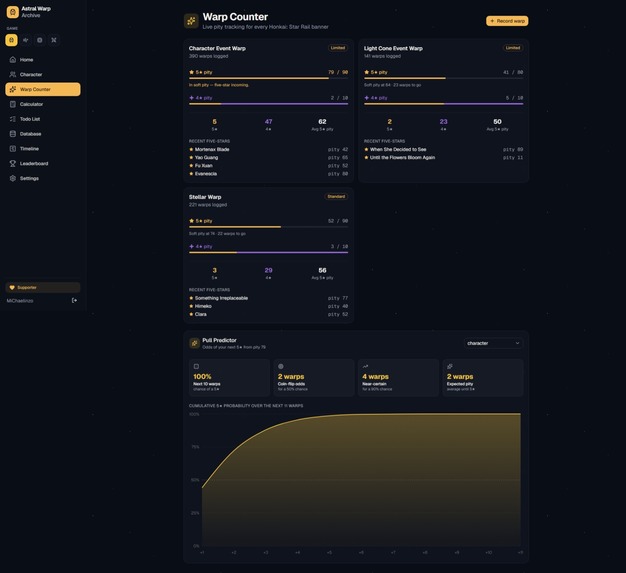
Task: Click the '29' four-star count in Stellar Warp
Action: (x=268, y=270)
